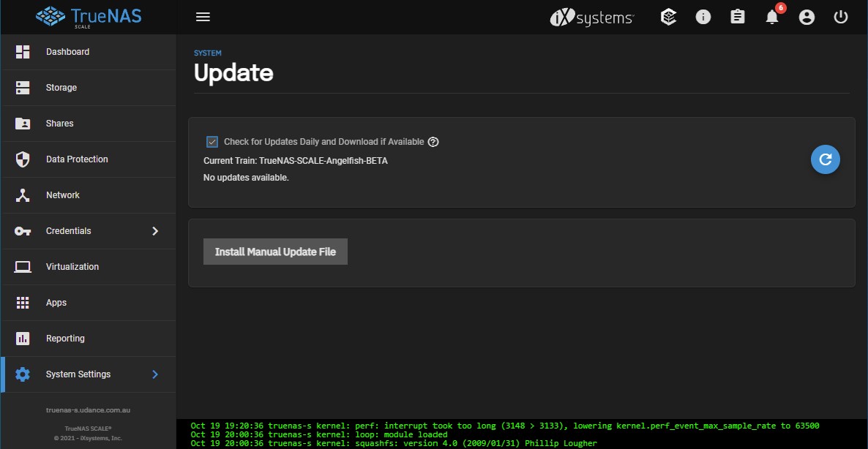868x449 pixels.
Task: Open the TrueCommand status icon
Action: coord(669,17)
